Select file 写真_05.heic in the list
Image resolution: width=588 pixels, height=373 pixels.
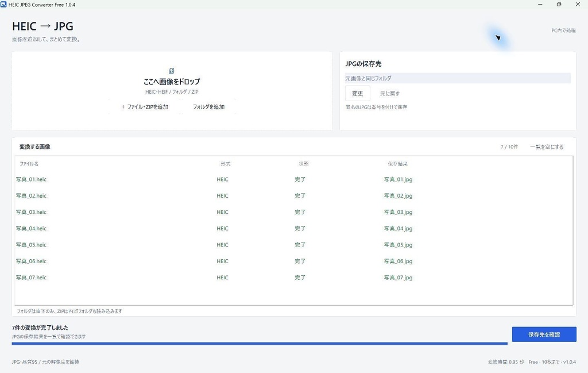tap(31, 245)
